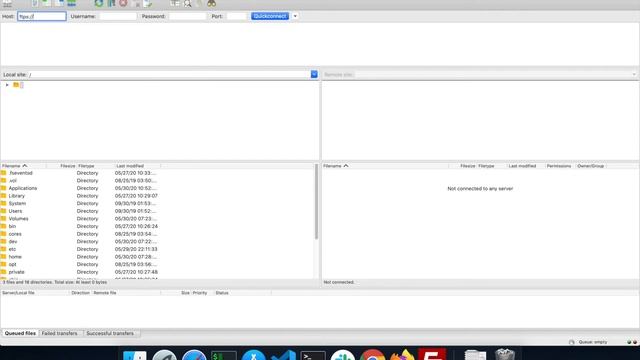Switch to the Successful transfers tab
Screen dimensions: 640x360
110,333
